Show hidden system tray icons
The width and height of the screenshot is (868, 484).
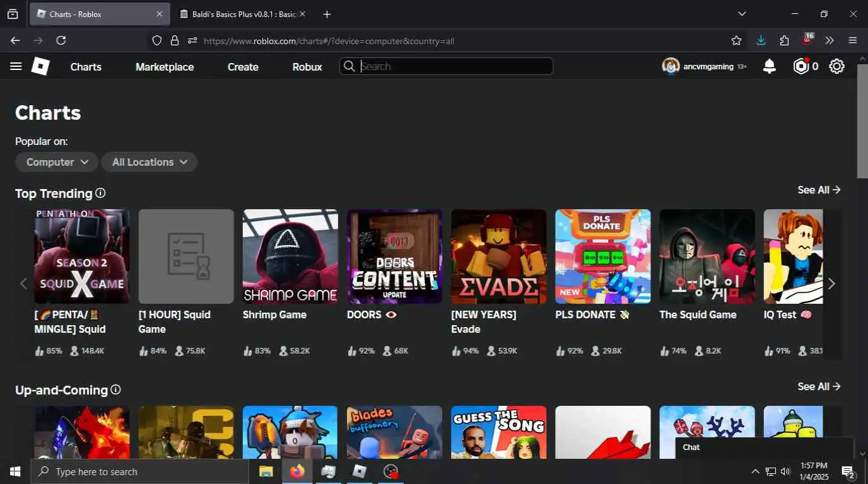(755, 471)
